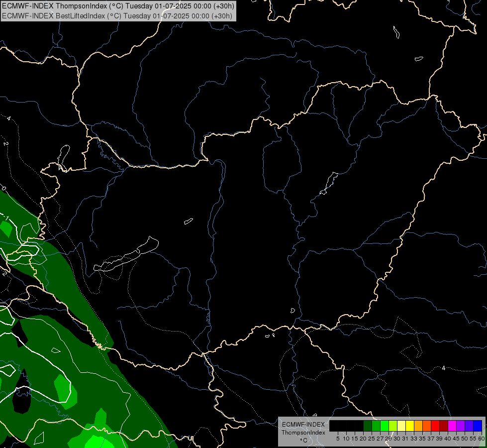Click the BestLiftedIndex title line at top
Viewport: 487px width, 448px height.
[117, 16]
